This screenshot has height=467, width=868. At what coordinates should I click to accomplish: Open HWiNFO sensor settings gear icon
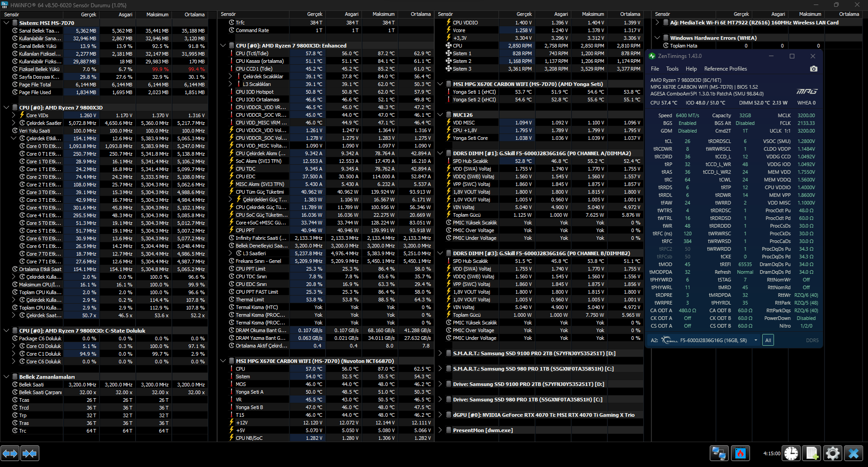pyautogui.click(x=833, y=453)
